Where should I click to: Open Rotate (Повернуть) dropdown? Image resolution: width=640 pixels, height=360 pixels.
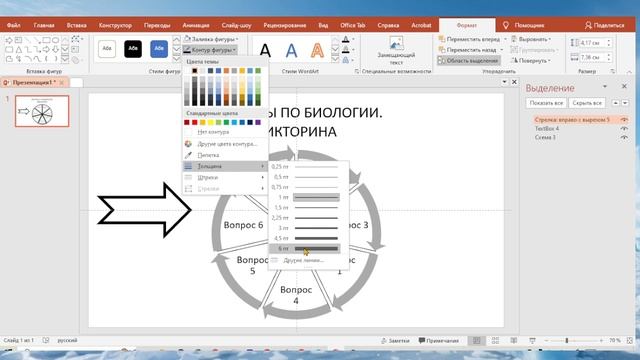531,60
